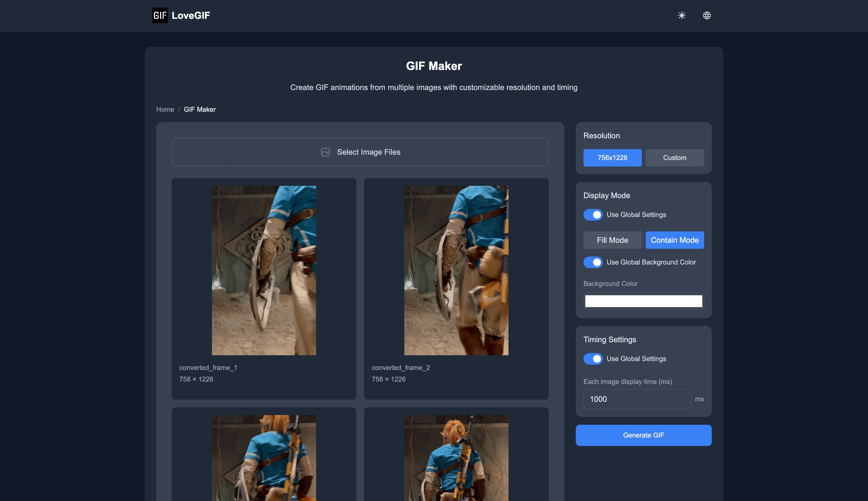
Task: Toggle Use Global Background Color switch
Action: (x=593, y=262)
